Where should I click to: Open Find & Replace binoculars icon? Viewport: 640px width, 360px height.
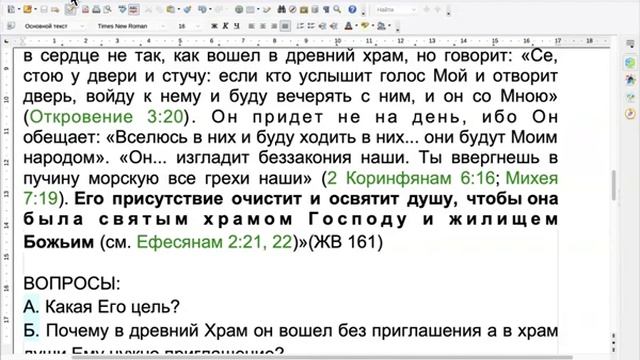tap(282, 9)
